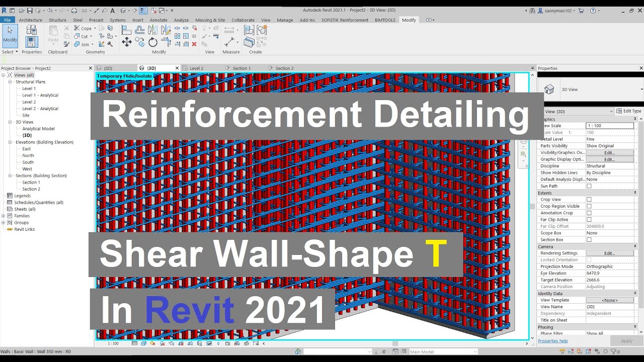Open the view tabs list dropdown arrow
Image resolution: width=644 pixels, height=362 pixels.
pos(532,68)
